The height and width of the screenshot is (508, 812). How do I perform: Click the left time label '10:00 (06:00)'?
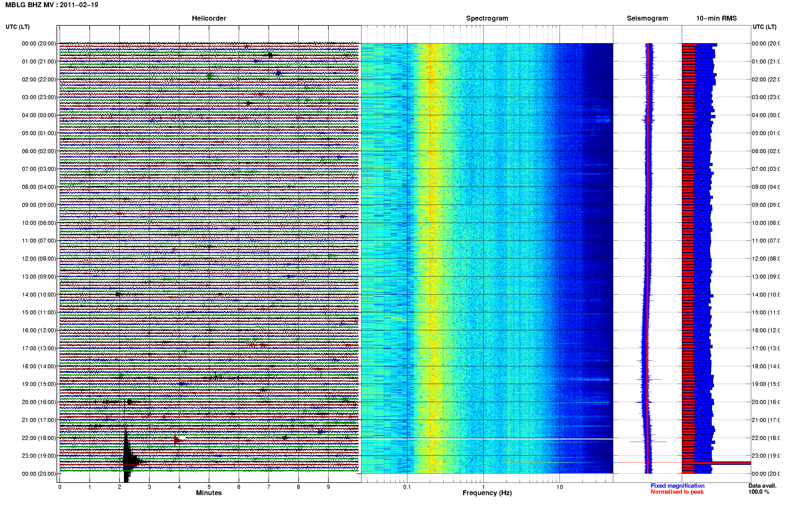pos(39,223)
